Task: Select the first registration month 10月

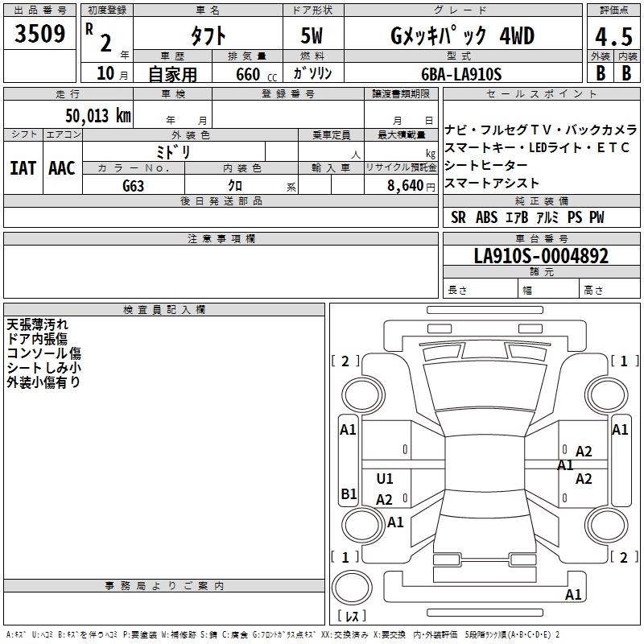Action: 112,73
